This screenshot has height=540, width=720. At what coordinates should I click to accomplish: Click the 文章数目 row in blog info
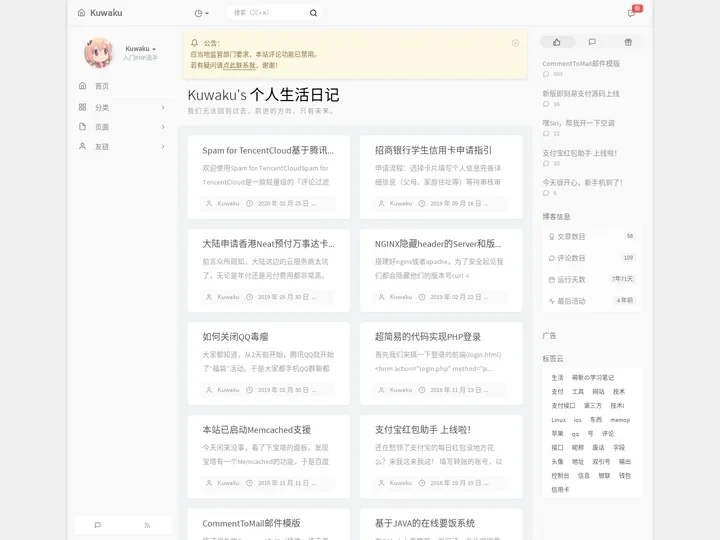coord(591,236)
